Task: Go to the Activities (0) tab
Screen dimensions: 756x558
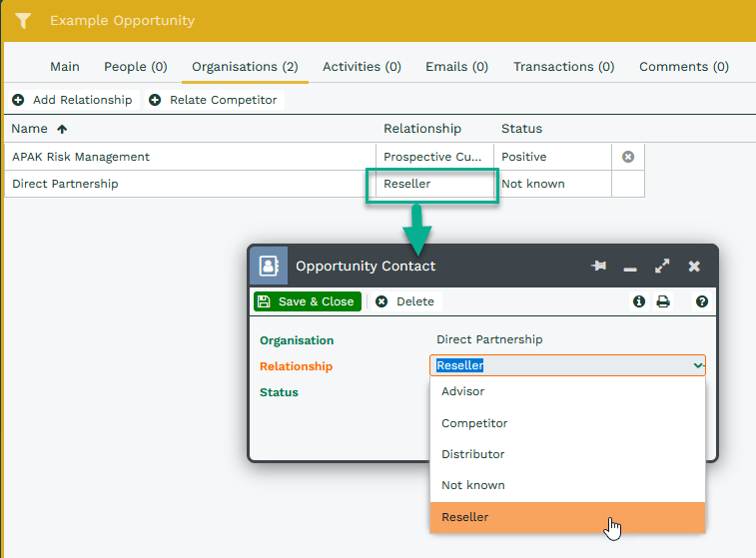Action: (x=362, y=67)
